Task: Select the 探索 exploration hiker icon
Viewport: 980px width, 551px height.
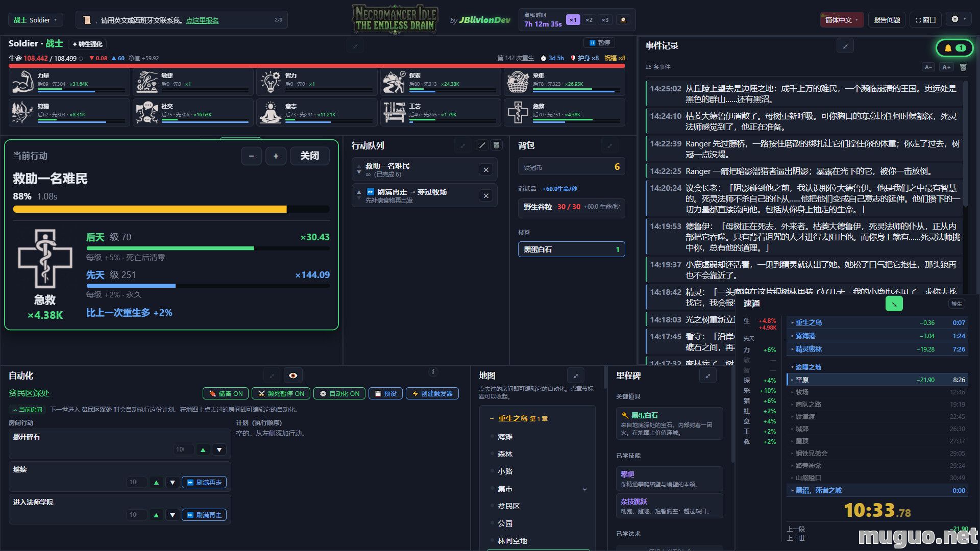Action: [394, 82]
